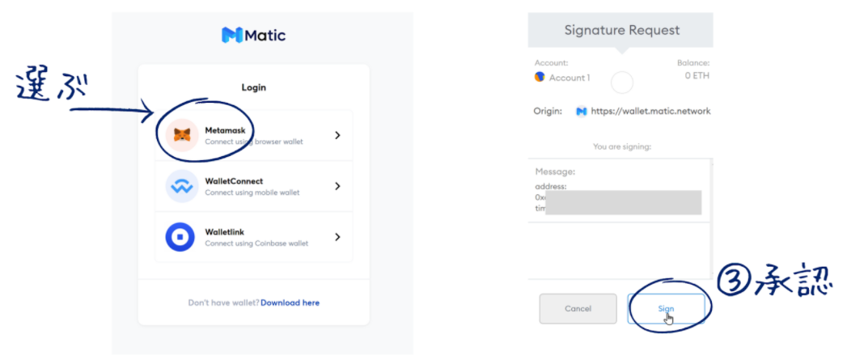The image size is (868, 364).
Task: Click the Signature Request header
Action: point(621,31)
